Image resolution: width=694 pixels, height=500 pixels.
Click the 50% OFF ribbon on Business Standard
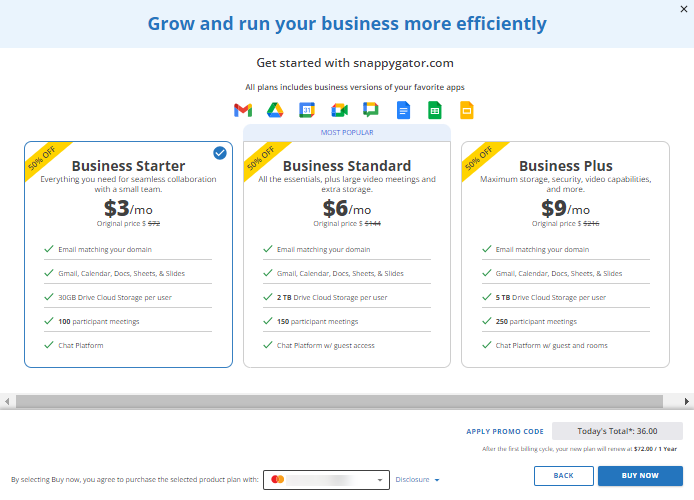point(262,158)
